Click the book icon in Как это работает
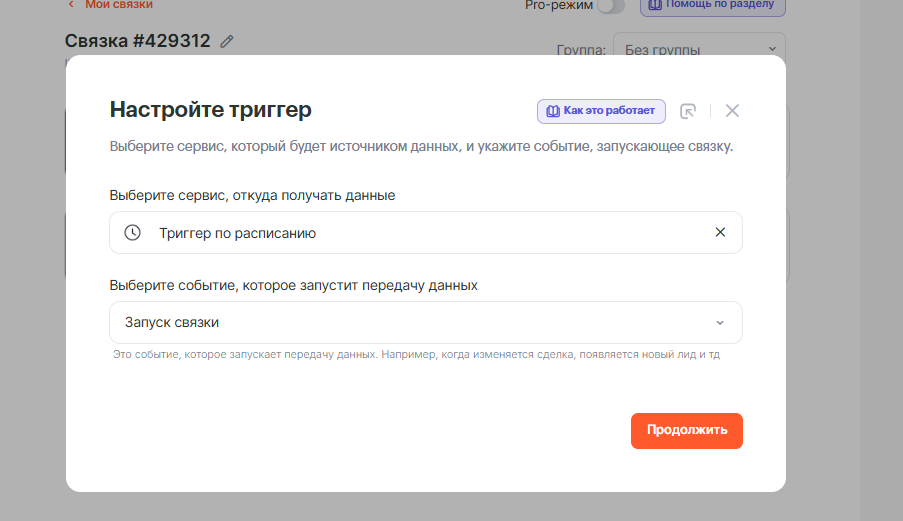 pos(552,111)
